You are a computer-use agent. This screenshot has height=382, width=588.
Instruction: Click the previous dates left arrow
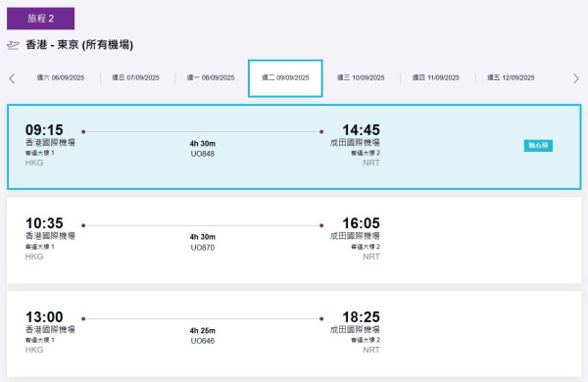coord(12,78)
